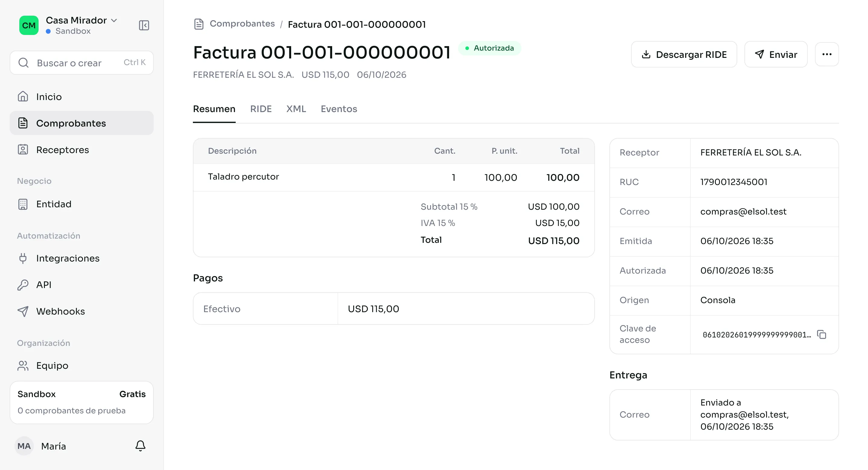
Task: Click María user name
Action: coord(54,446)
